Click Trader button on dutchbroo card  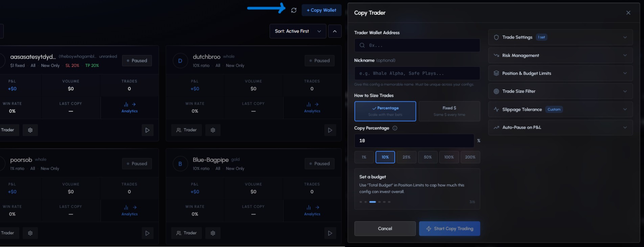[186, 130]
